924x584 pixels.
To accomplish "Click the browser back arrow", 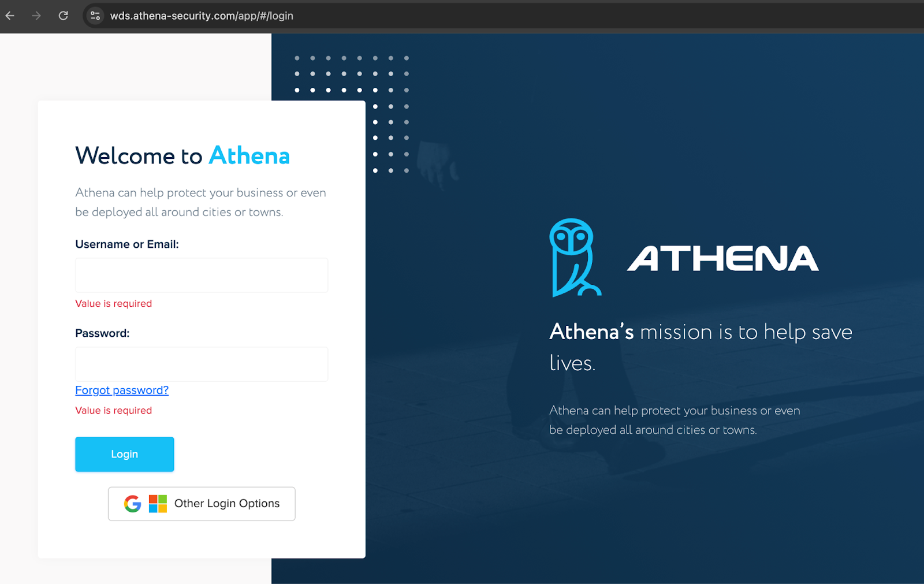I will 10,16.
